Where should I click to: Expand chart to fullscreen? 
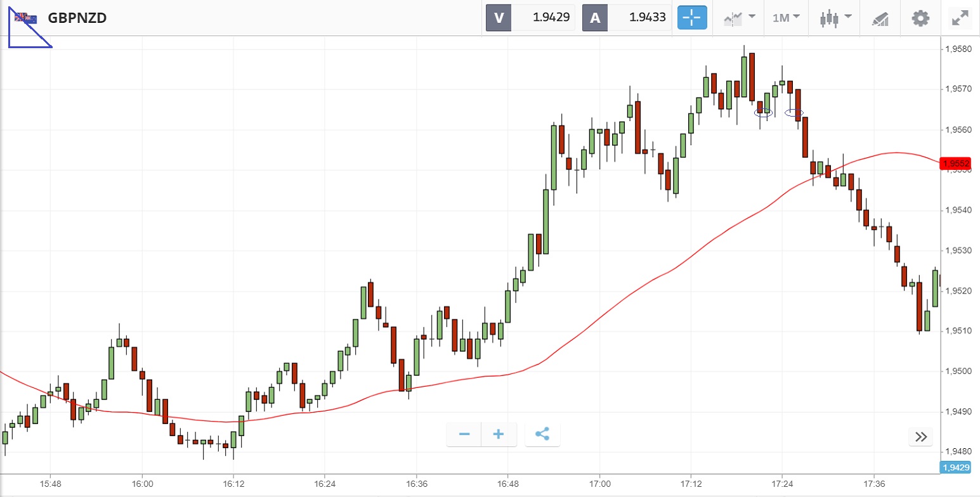point(960,18)
